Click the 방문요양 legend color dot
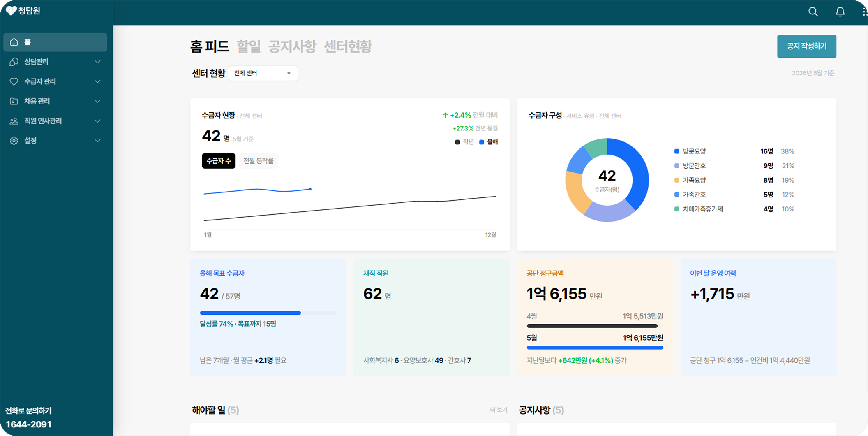This screenshot has height=436, width=868. coord(677,151)
